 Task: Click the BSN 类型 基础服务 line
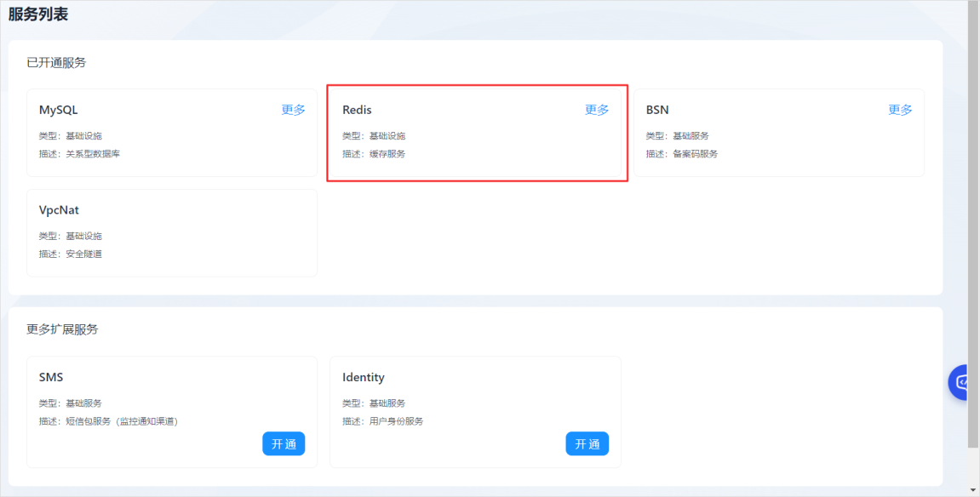click(678, 136)
